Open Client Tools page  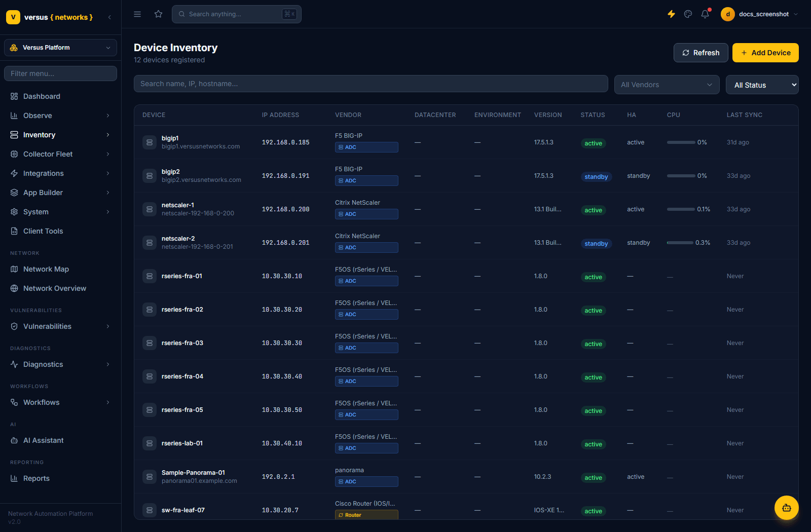(60, 231)
